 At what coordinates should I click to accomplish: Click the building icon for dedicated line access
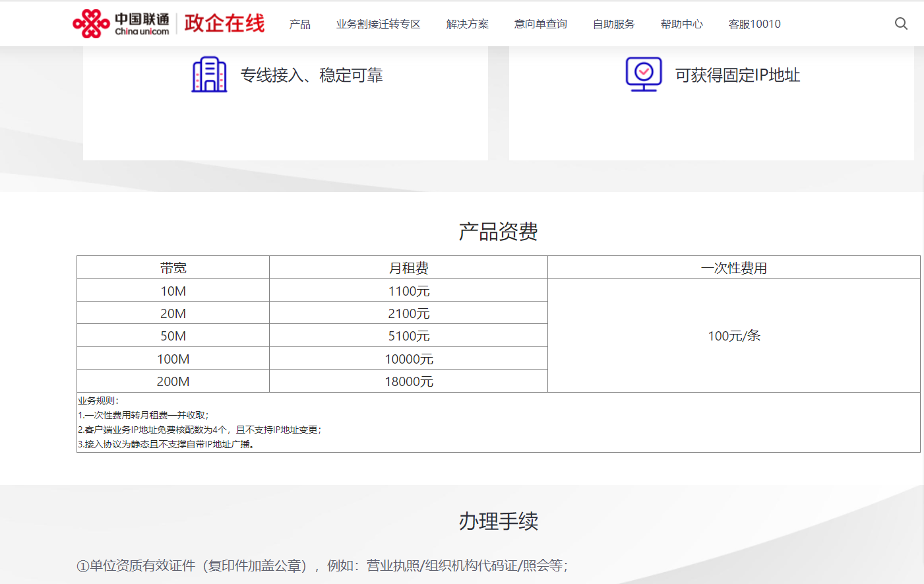209,75
